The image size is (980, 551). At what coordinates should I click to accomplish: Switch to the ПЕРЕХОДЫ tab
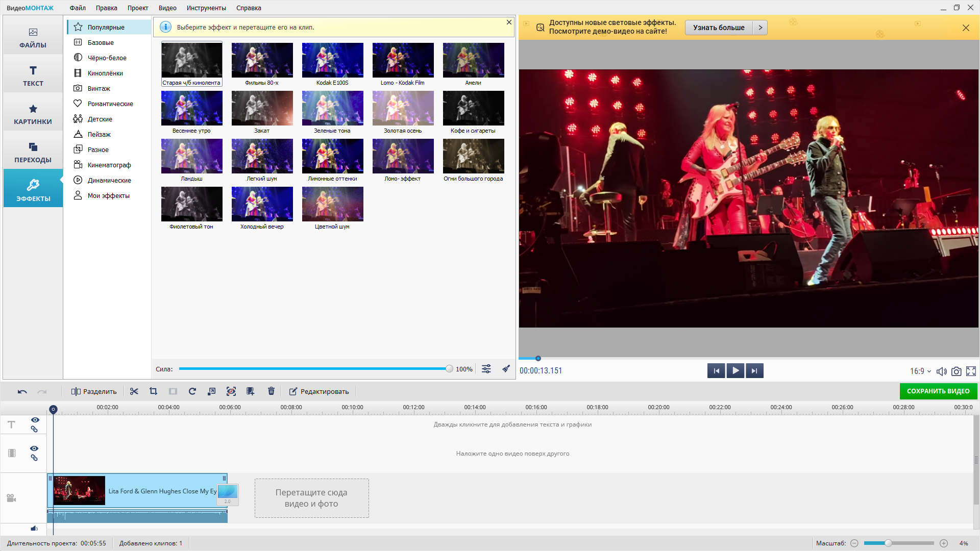(33, 153)
